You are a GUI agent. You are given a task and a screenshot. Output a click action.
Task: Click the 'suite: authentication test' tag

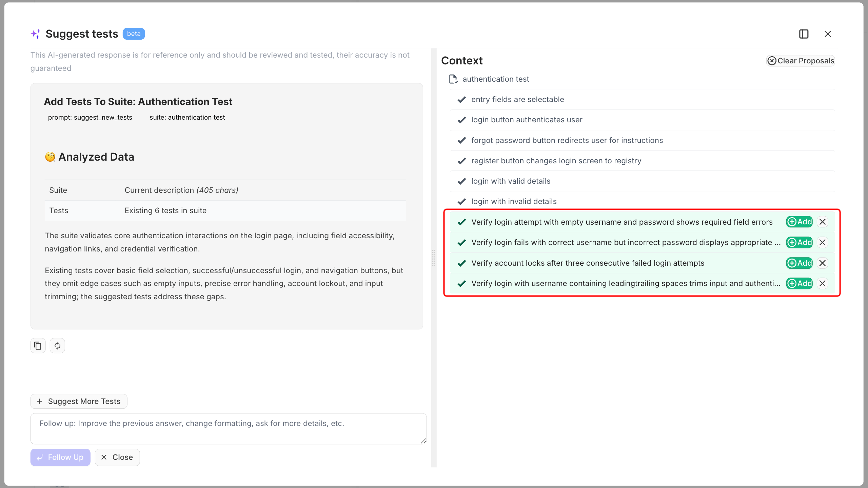click(187, 117)
